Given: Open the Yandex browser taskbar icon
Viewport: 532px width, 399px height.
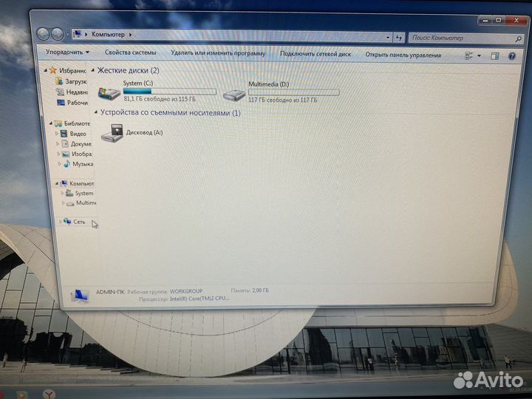Looking at the screenshot, I should click(x=50, y=395).
